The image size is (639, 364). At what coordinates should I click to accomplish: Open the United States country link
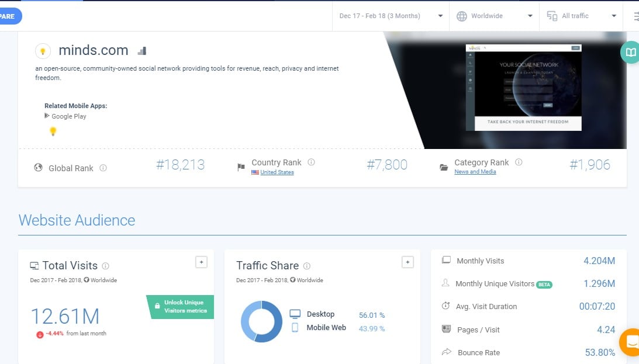(x=277, y=172)
